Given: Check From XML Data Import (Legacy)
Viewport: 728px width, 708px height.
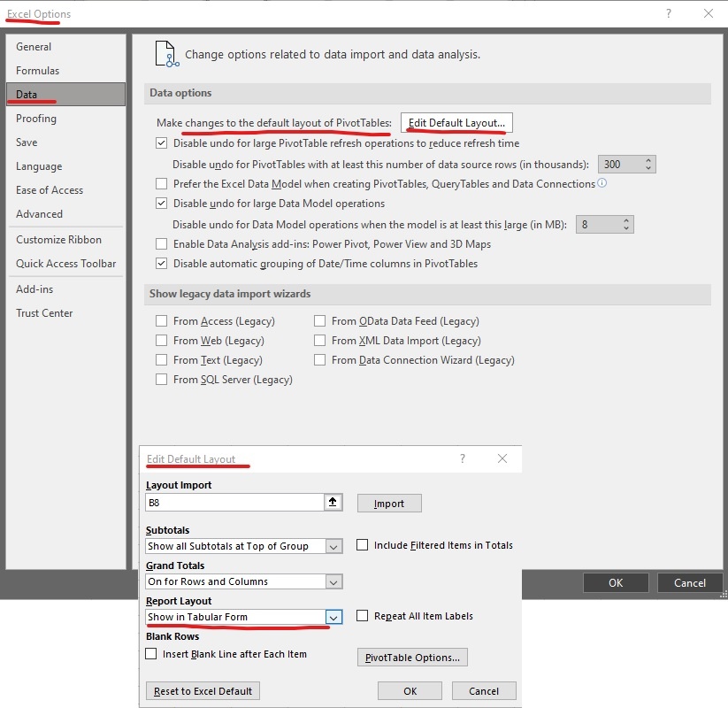Looking at the screenshot, I should tap(319, 341).
